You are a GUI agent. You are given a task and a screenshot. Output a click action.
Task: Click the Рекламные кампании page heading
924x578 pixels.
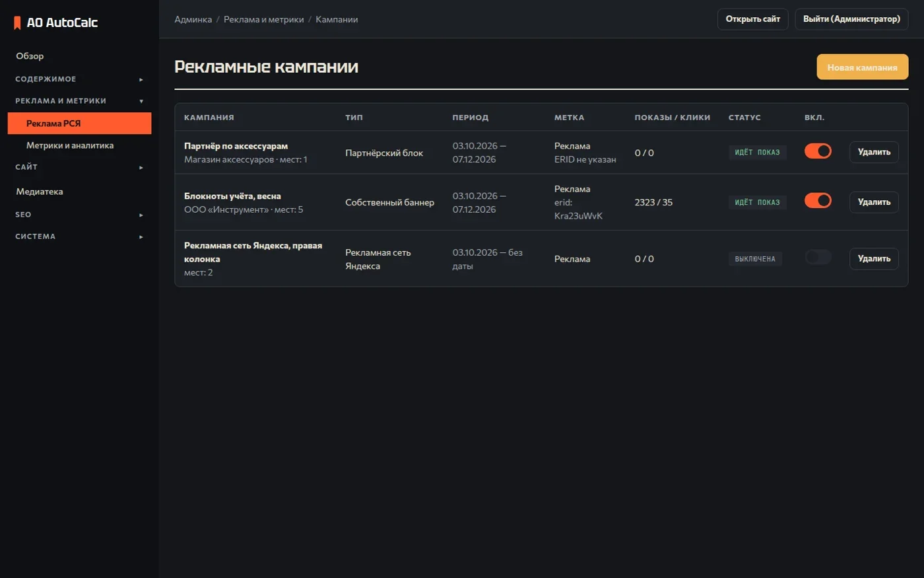tap(267, 67)
